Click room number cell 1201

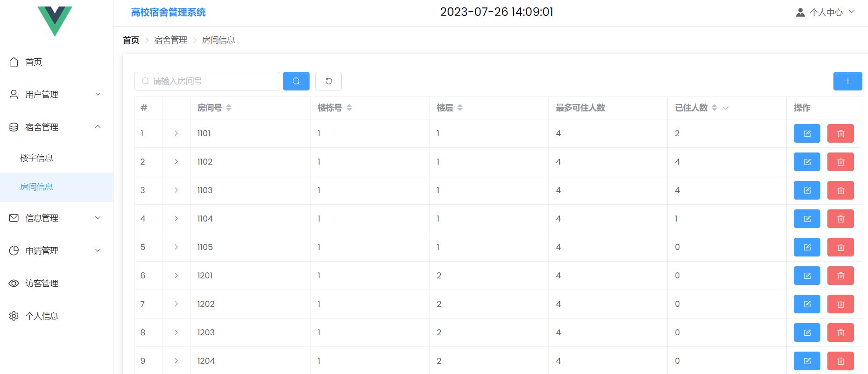205,276
